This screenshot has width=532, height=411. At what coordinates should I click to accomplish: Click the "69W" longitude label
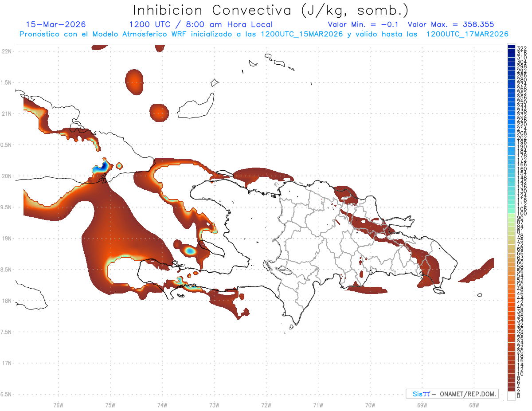pos(422,405)
